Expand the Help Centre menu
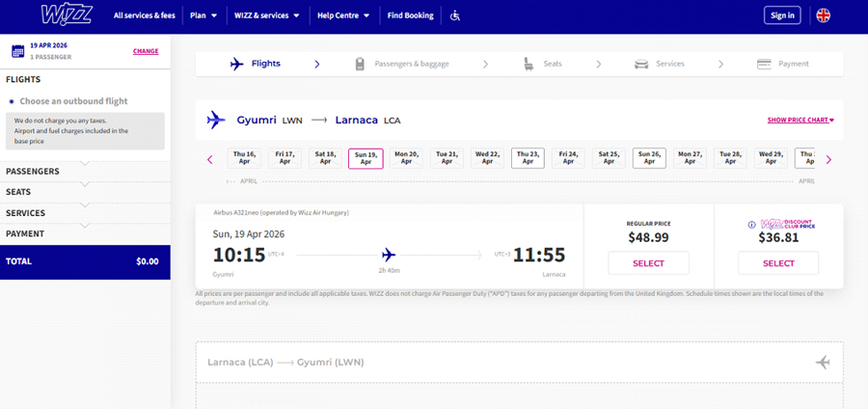This screenshot has height=409, width=868. [343, 15]
